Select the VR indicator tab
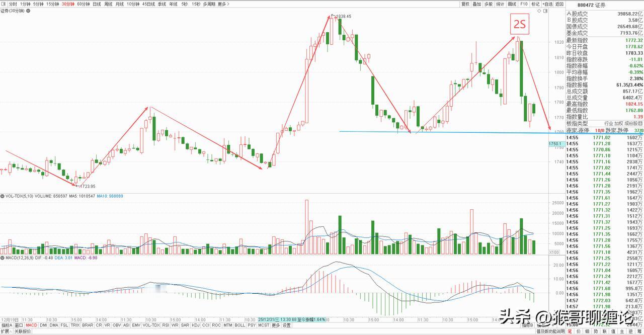 [107, 325]
